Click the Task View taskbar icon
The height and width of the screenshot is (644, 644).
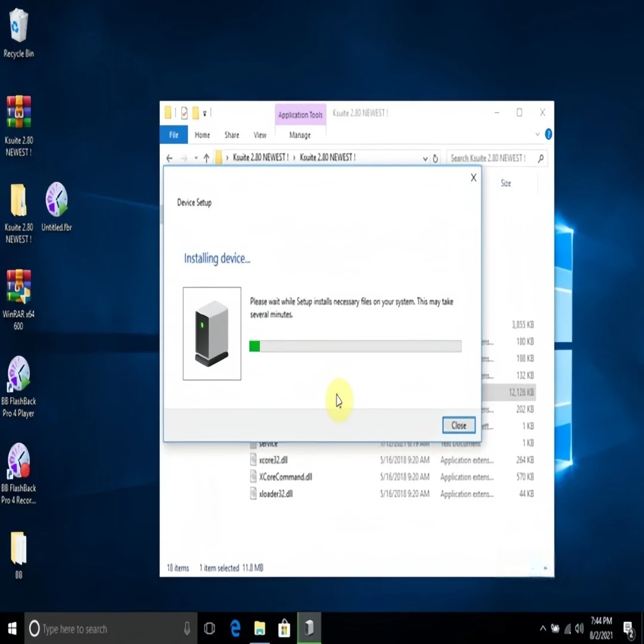[209, 628]
